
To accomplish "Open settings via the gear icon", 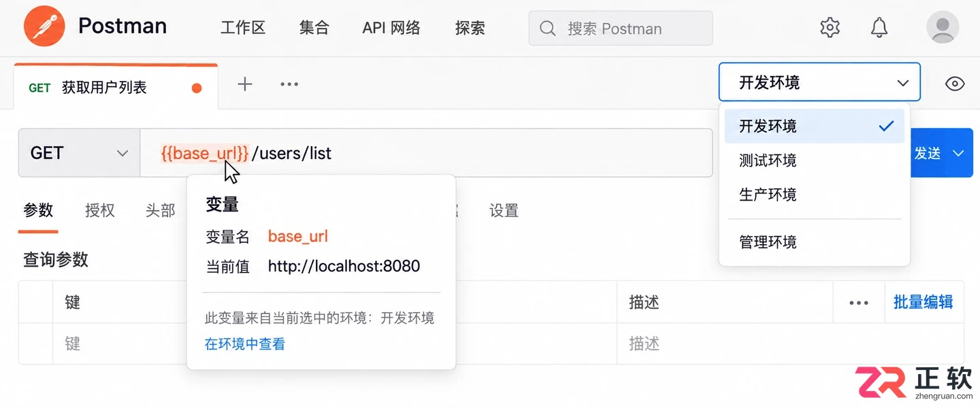I will click(x=830, y=28).
